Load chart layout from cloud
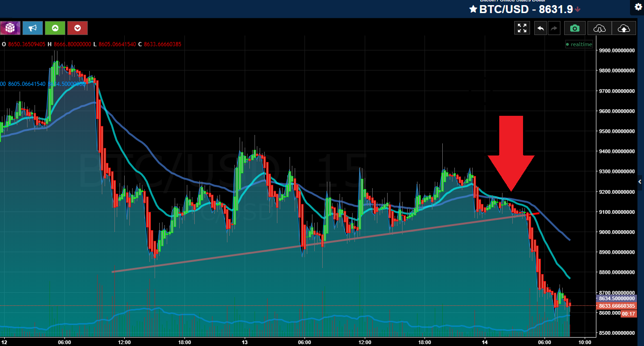Image resolution: width=644 pixels, height=346 pixels. [x=599, y=28]
